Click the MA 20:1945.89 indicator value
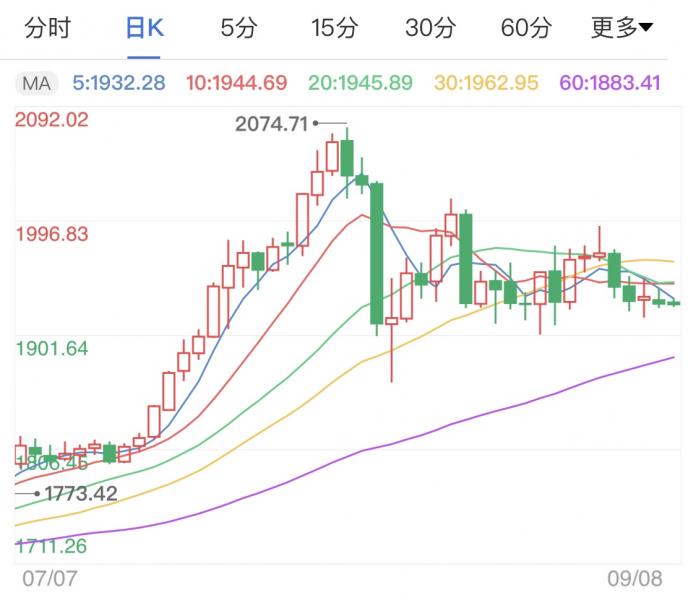The image size is (696, 600). (360, 82)
